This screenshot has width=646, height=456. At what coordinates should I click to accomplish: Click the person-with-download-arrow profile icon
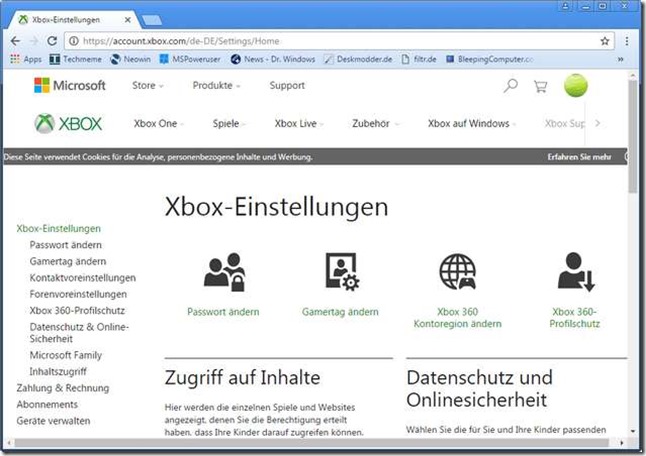coord(576,272)
